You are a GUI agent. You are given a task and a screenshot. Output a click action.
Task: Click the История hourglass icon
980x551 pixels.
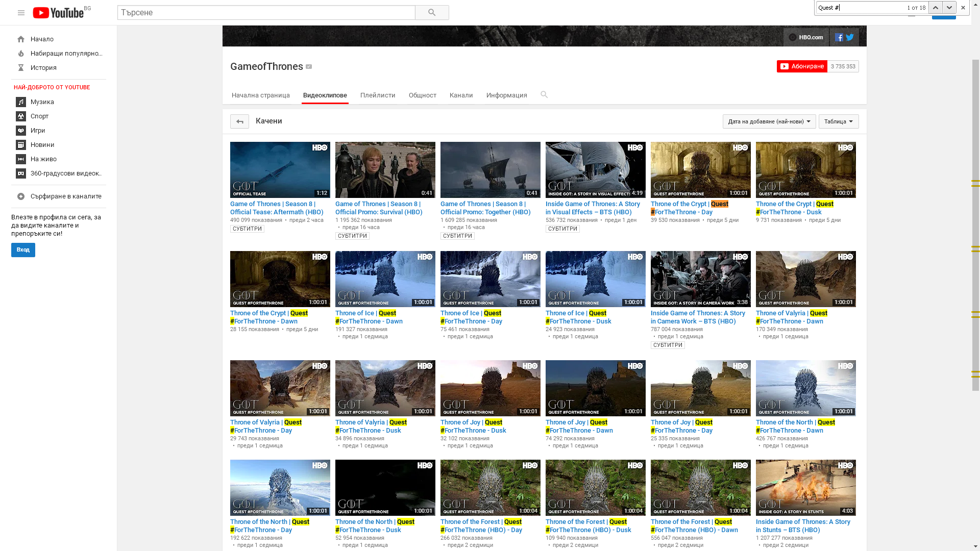[21, 68]
